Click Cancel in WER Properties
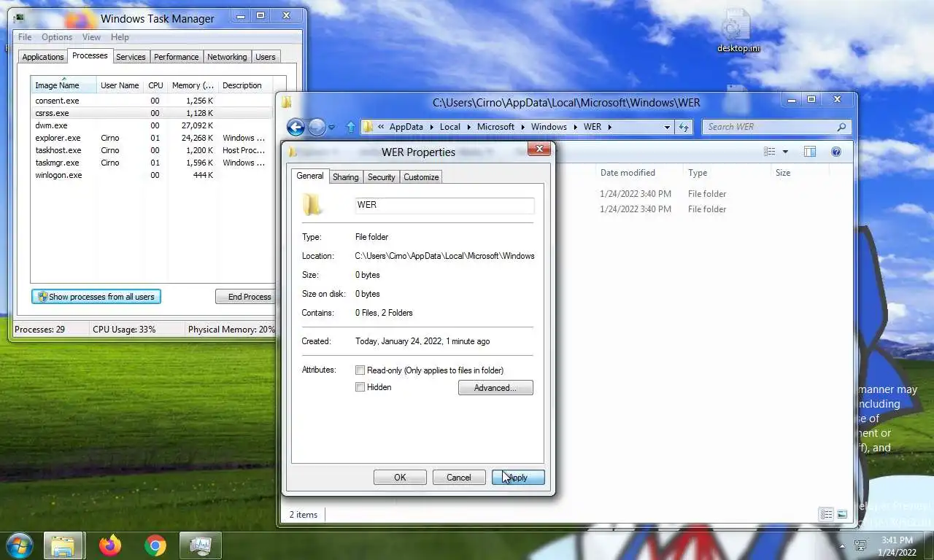 point(458,478)
